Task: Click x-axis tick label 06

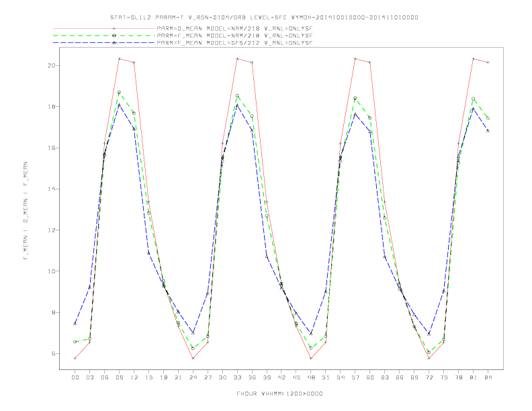Action: click(105, 377)
